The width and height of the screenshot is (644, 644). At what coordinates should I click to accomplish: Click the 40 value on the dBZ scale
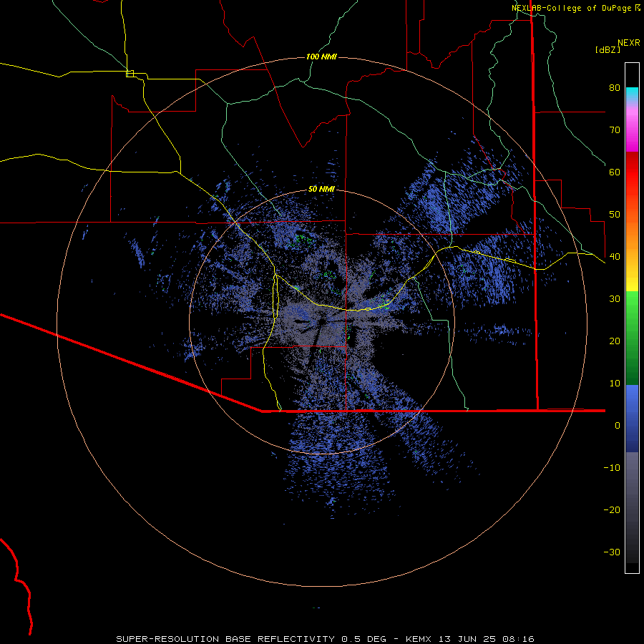coord(615,257)
